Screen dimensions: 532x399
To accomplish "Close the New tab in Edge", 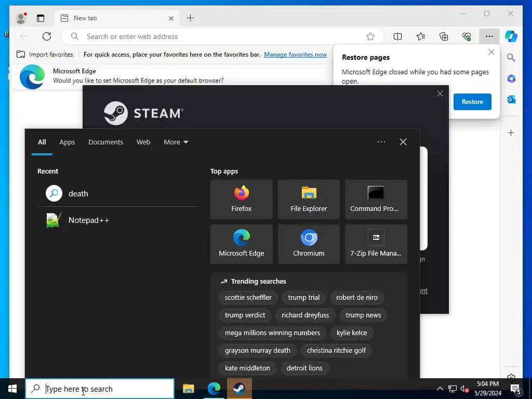I will [x=171, y=18].
